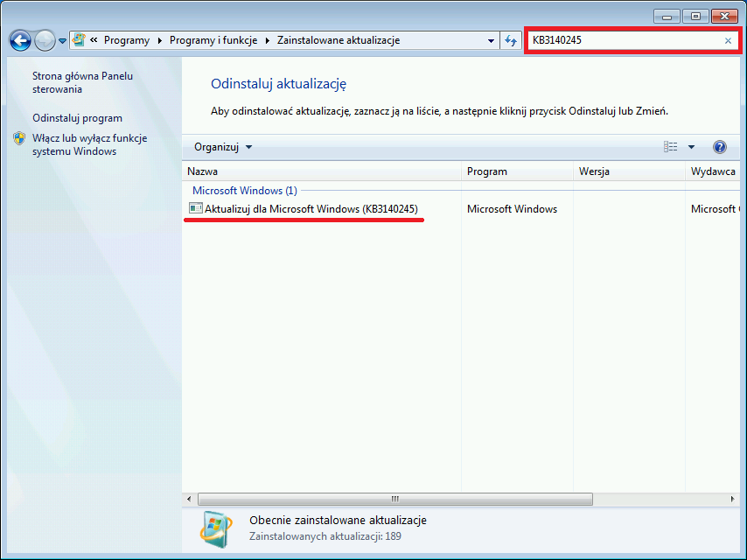Screen dimensions: 747x560
Task: Refresh the installed updates list
Action: pos(511,40)
